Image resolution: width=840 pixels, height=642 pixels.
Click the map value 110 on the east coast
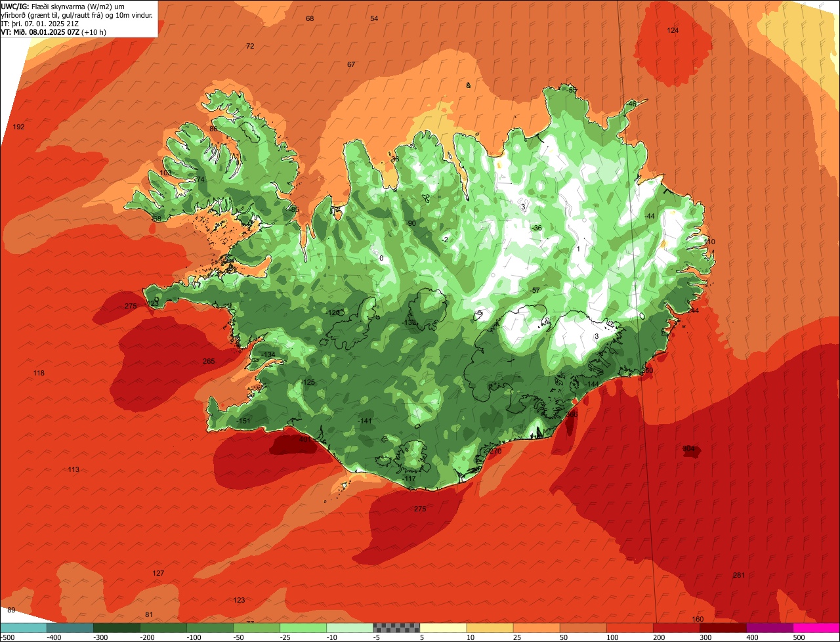[x=709, y=242]
